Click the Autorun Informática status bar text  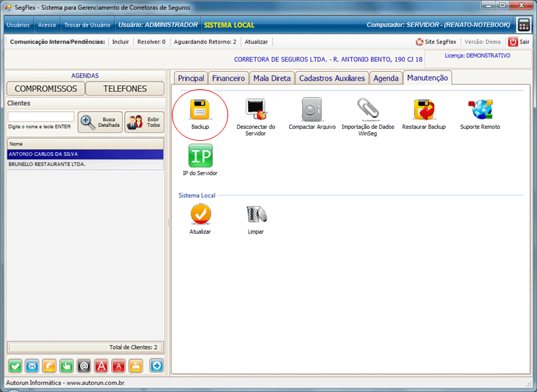coord(65,383)
